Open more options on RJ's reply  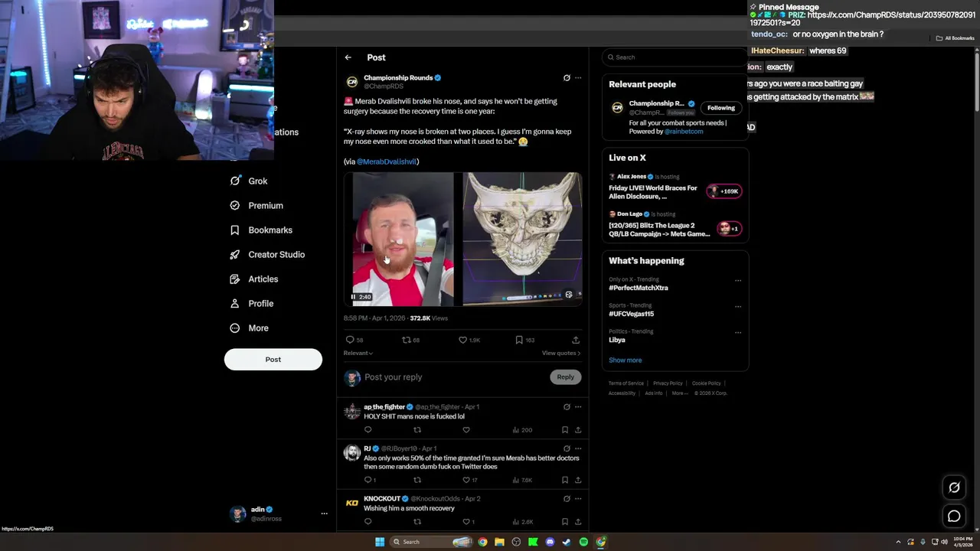[x=578, y=448]
